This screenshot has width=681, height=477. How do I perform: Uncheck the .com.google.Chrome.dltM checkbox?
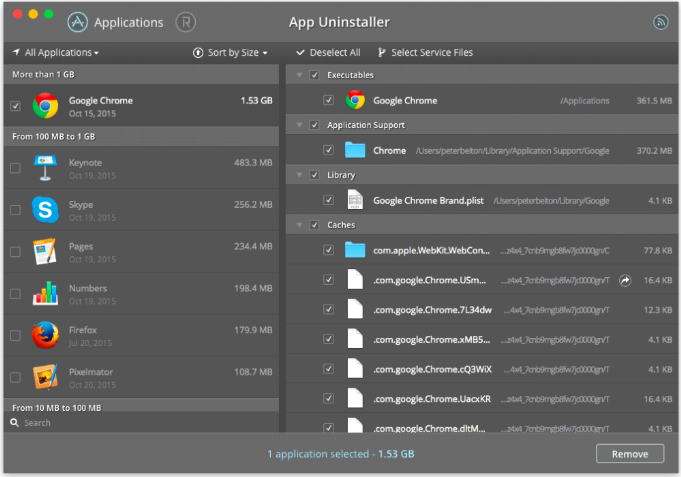[x=328, y=427]
